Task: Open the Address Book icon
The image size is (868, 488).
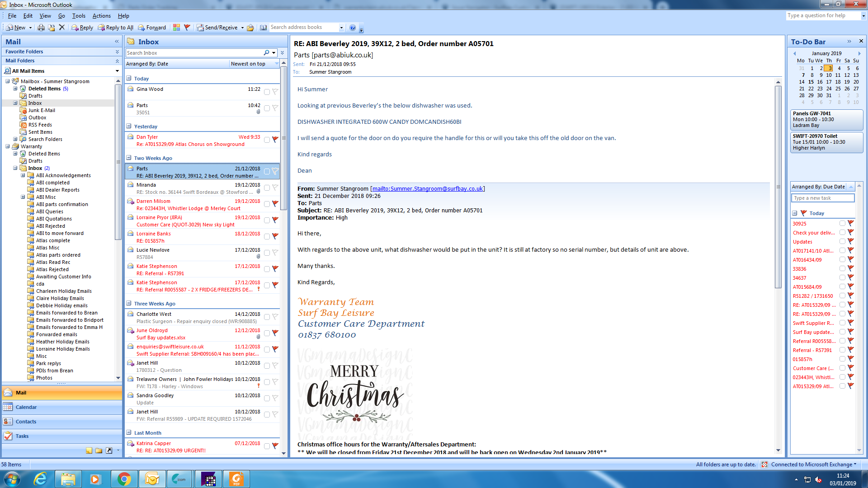Action: click(264, 28)
